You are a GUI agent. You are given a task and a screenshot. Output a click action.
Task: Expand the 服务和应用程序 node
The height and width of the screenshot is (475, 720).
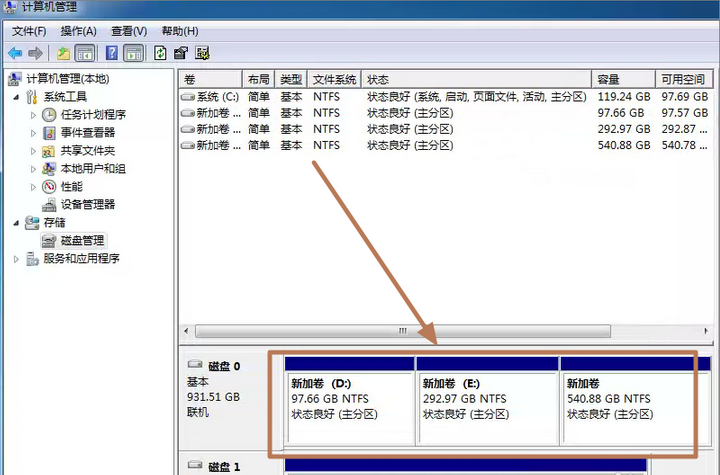(16, 259)
